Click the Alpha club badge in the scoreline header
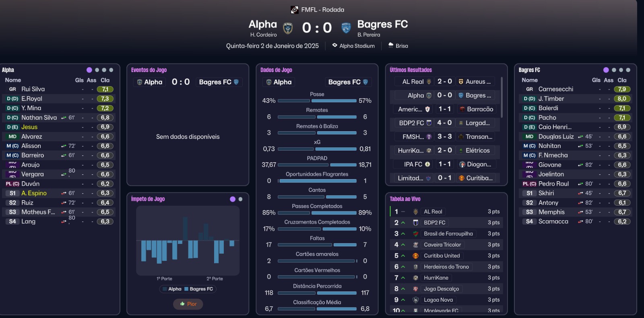Screen dimensions: 644x318 click(287, 28)
